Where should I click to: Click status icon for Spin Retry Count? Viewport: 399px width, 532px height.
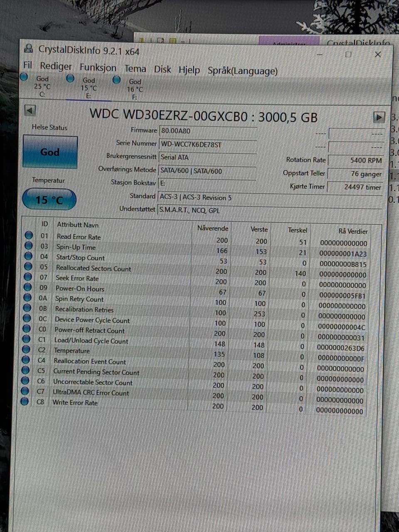click(x=27, y=298)
